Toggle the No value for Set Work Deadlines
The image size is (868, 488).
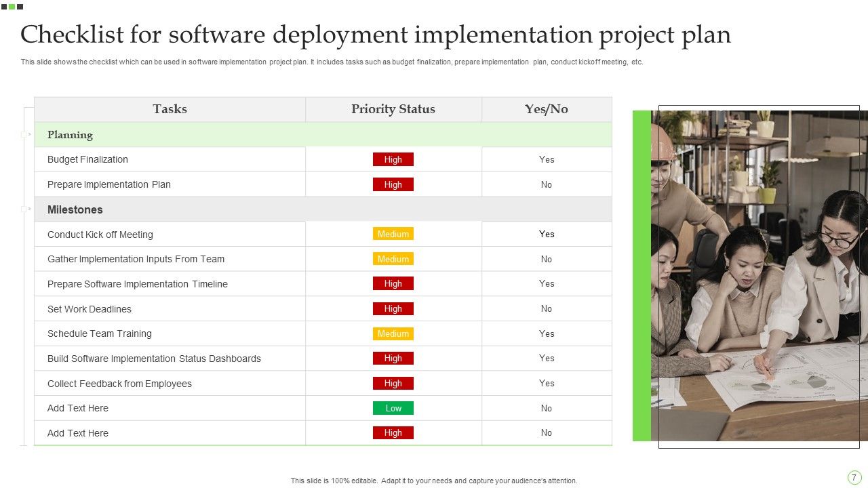point(547,308)
